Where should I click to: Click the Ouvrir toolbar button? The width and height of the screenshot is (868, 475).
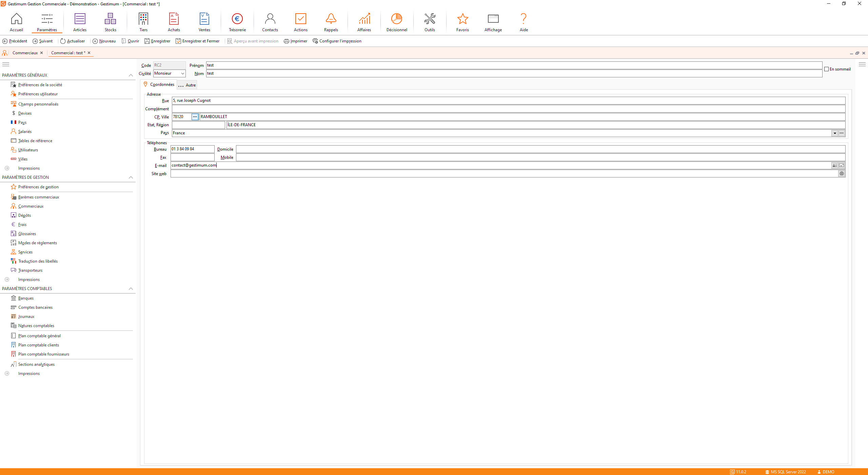click(x=130, y=41)
